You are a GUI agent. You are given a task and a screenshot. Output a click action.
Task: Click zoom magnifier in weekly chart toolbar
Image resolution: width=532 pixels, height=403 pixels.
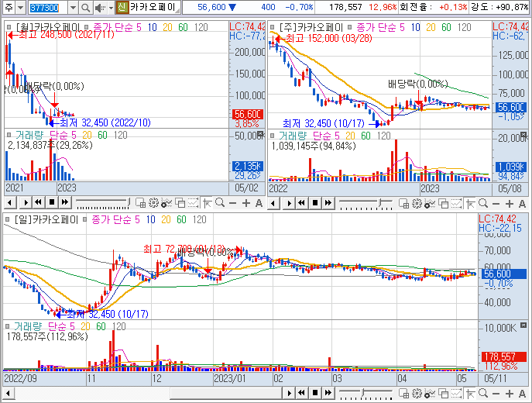[483, 203]
